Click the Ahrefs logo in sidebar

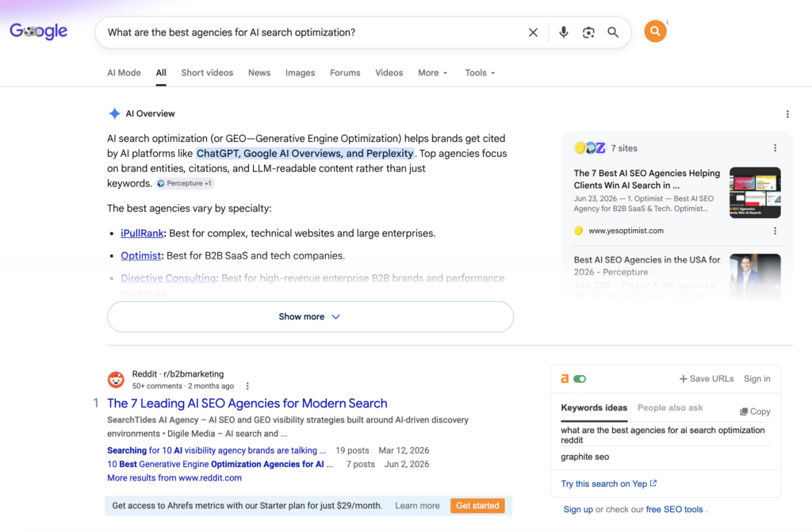(565, 379)
